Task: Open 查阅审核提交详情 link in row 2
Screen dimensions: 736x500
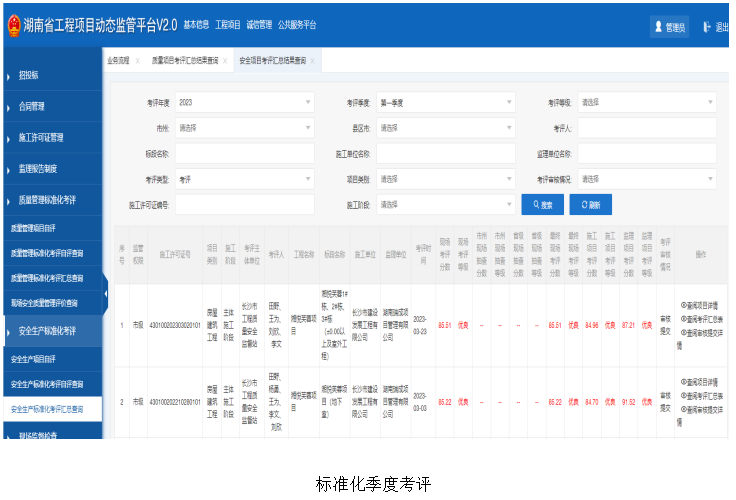Action: 701,415
